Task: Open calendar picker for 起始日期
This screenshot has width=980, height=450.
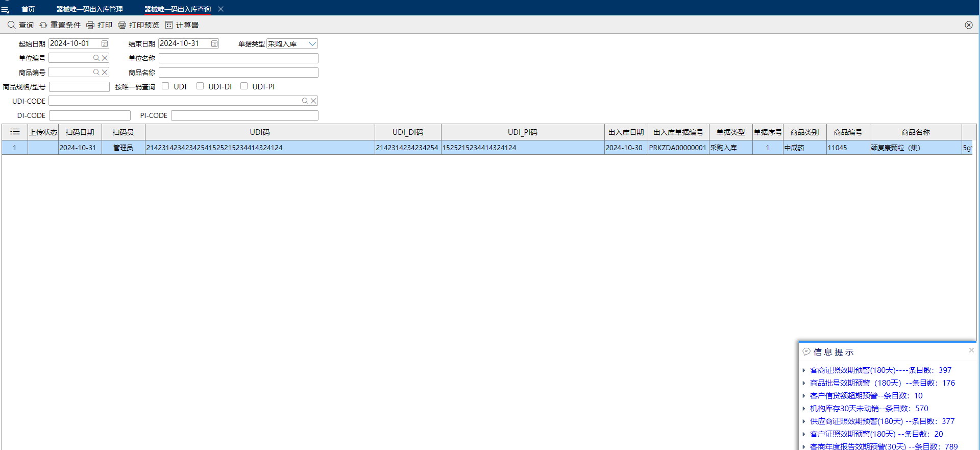Action: pyautogui.click(x=105, y=43)
